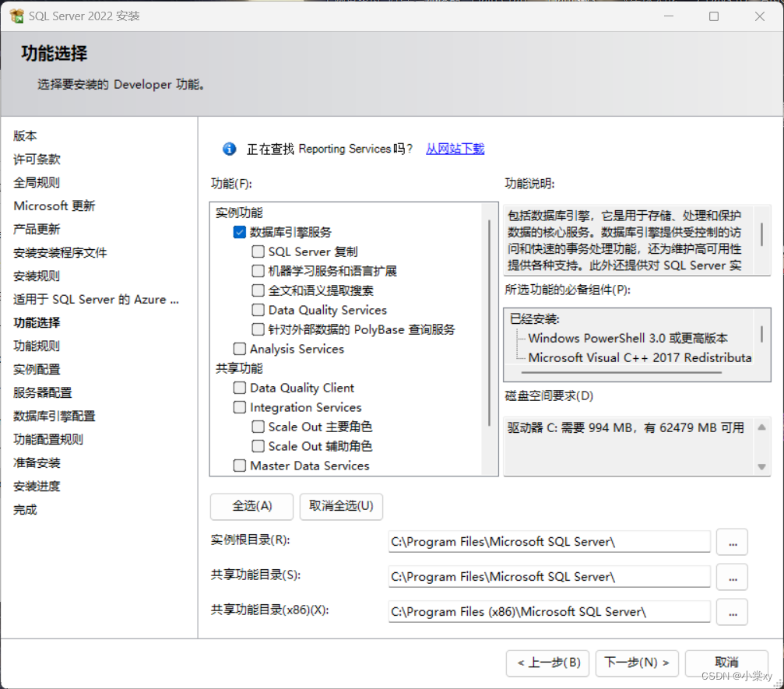Enable the SQL Server 复制 checkbox
The height and width of the screenshot is (689, 784).
click(x=258, y=251)
